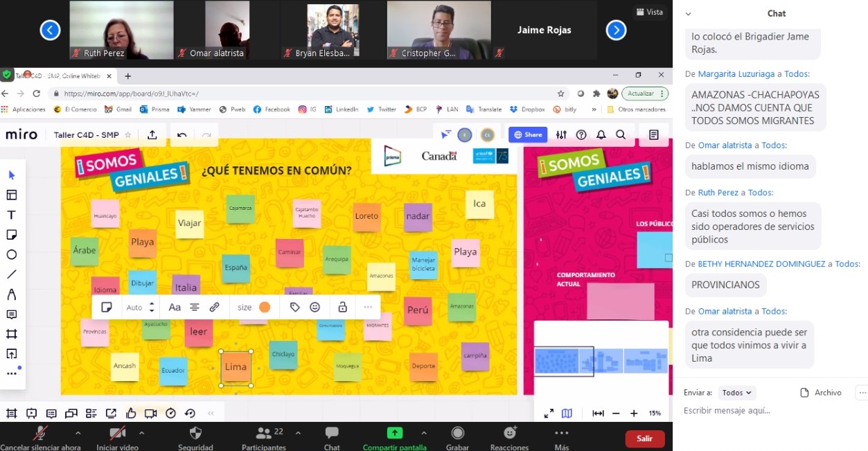Image resolution: width=868 pixels, height=451 pixels.
Task: Open the Más menu in Zoom
Action: [561, 434]
